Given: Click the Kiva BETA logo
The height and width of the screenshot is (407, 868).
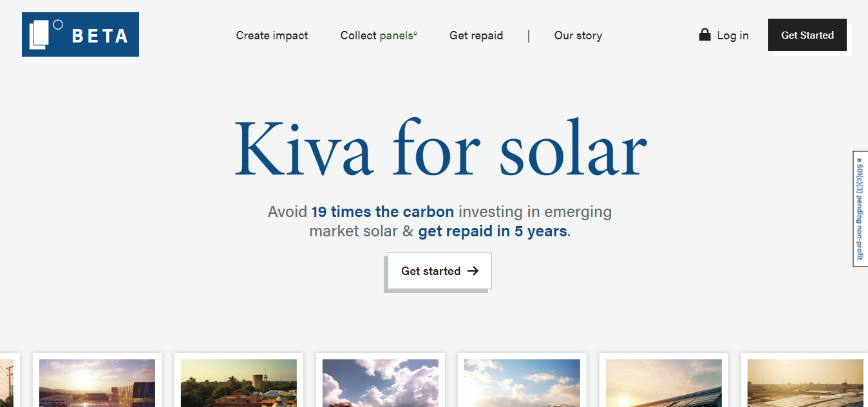Looking at the screenshot, I should (80, 34).
